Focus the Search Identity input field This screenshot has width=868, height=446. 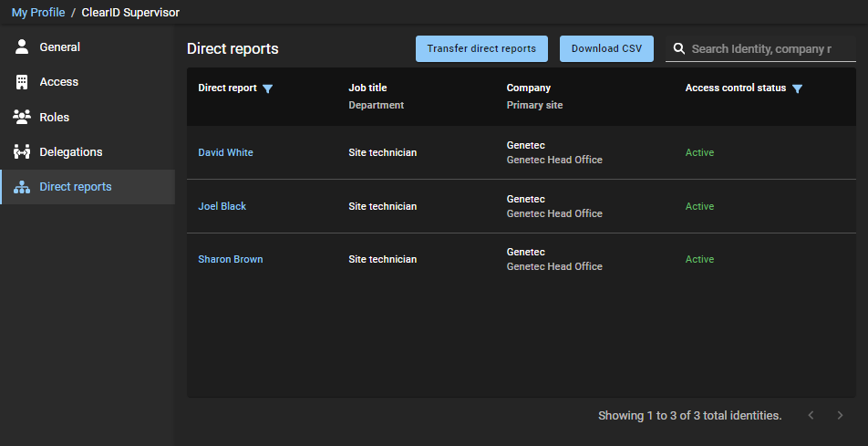761,49
